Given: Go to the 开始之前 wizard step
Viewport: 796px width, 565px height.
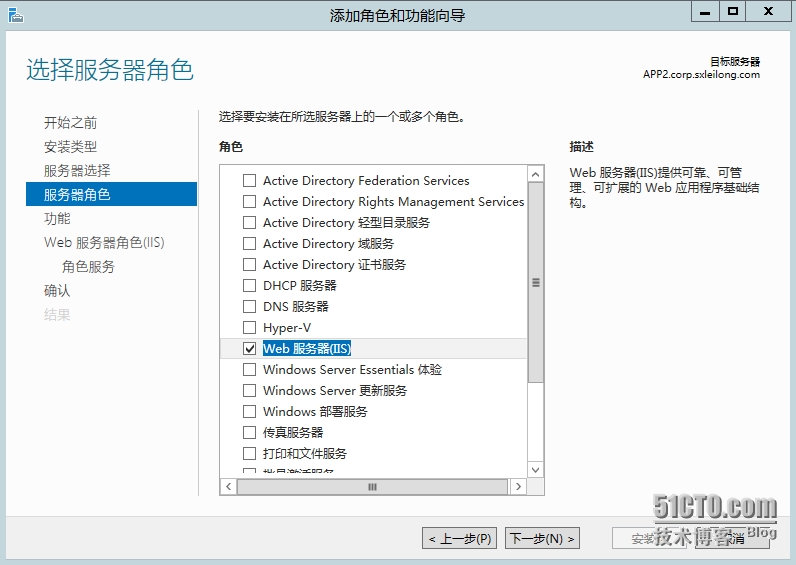Looking at the screenshot, I should (x=71, y=122).
